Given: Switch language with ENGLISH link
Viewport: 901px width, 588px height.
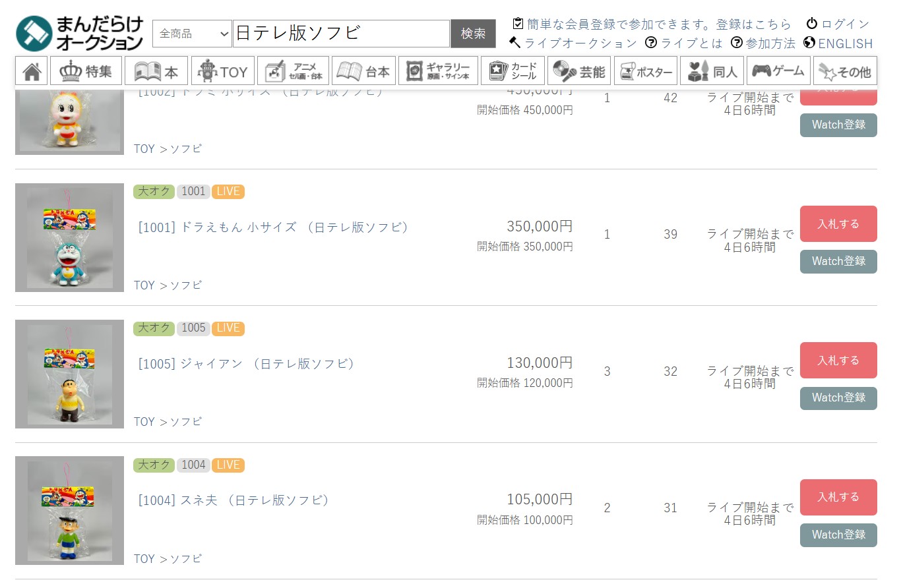Looking at the screenshot, I should point(838,44).
